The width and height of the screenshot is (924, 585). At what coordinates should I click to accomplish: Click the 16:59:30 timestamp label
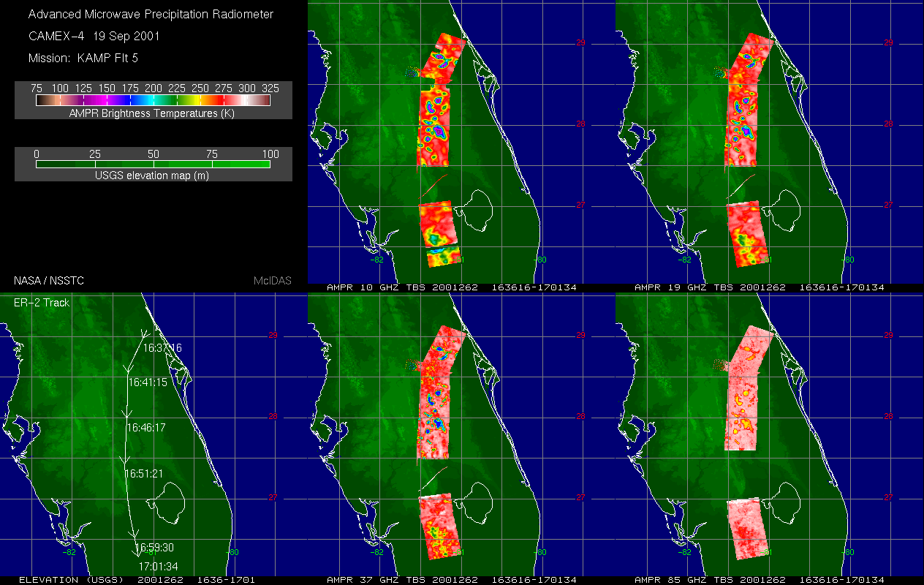point(154,548)
